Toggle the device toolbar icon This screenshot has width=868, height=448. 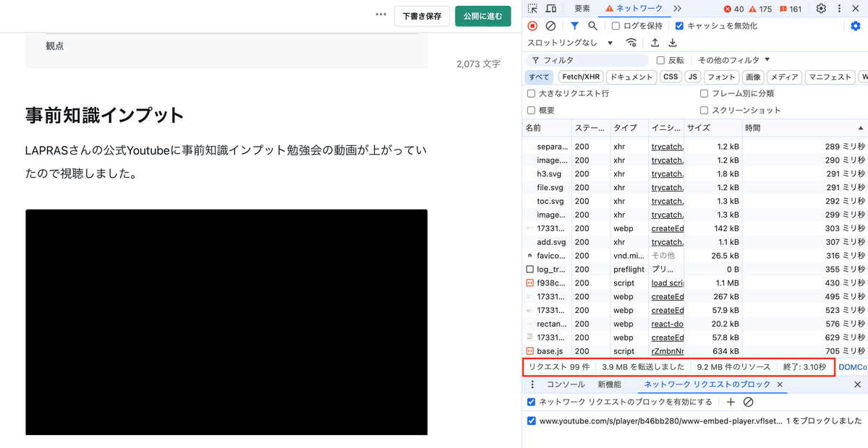click(x=551, y=9)
